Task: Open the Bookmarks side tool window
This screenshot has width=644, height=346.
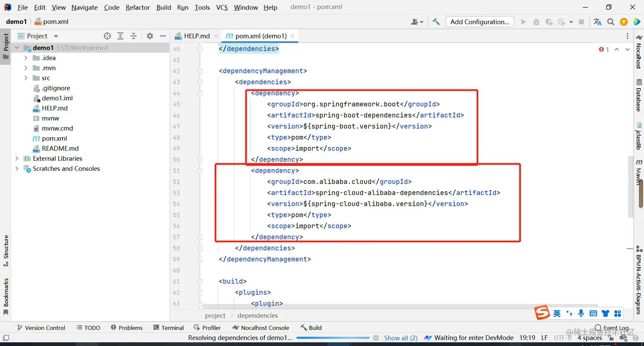Action: (x=6, y=297)
